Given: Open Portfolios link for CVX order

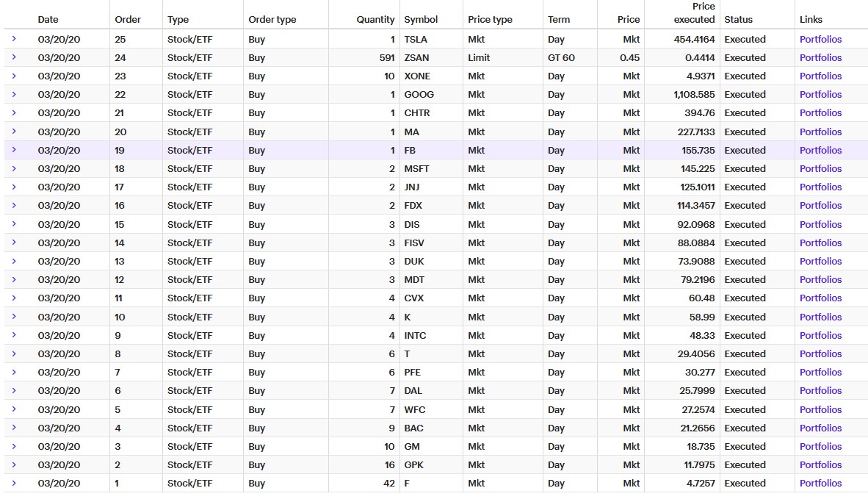Looking at the screenshot, I should tap(820, 298).
